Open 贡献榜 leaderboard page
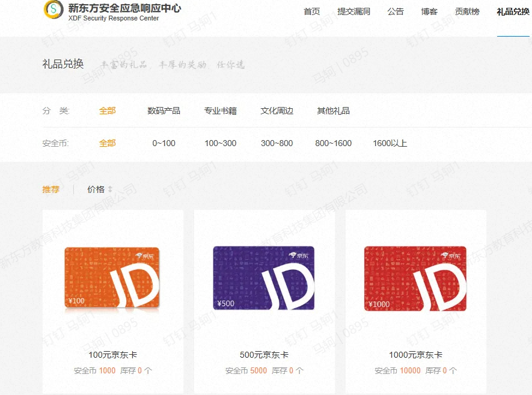The image size is (532, 395). click(467, 12)
